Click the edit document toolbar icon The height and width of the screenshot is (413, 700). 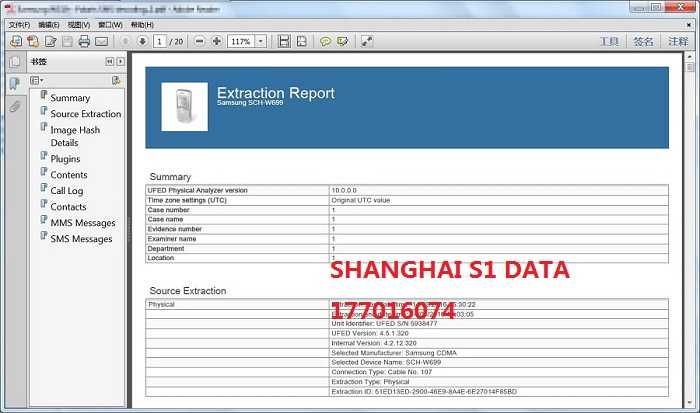50,42
